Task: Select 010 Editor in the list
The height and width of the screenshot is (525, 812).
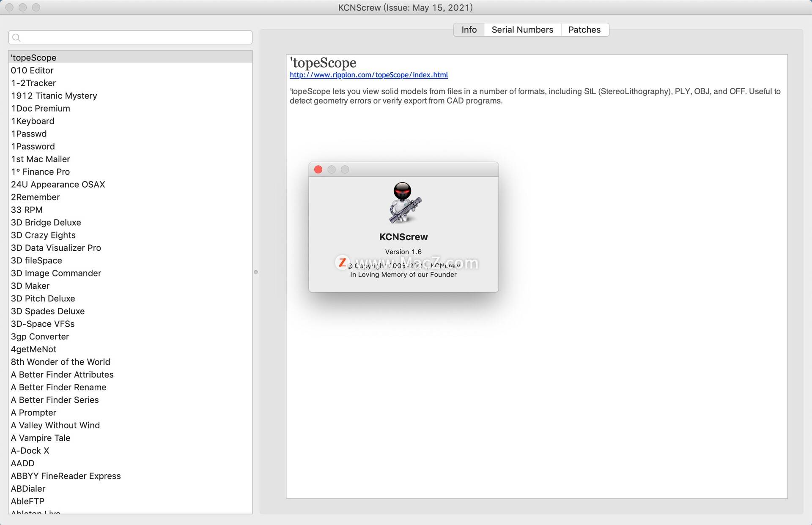Action: click(130, 70)
